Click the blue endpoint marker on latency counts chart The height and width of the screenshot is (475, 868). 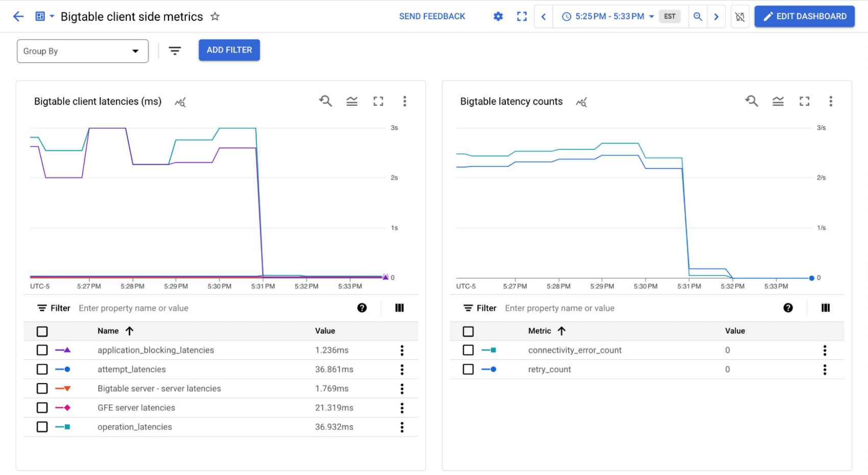(812, 278)
